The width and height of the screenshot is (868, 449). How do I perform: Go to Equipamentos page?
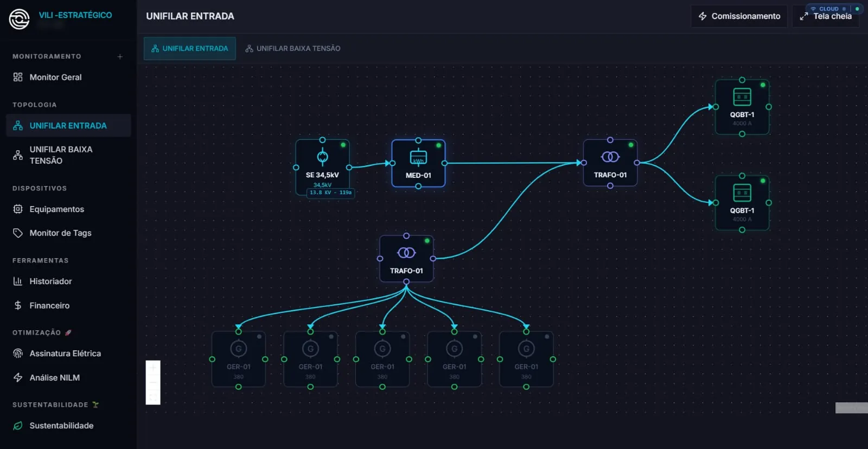coord(68,209)
